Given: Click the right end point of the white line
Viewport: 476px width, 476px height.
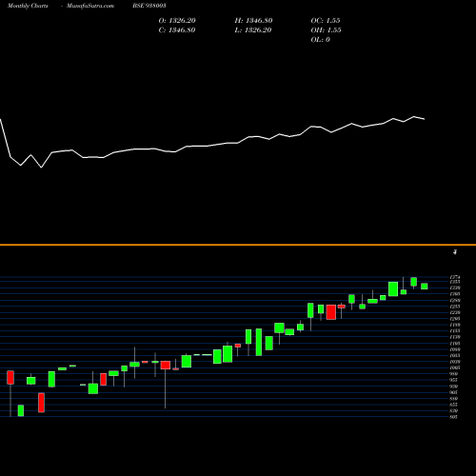Looking at the screenshot, I should click(425, 119).
